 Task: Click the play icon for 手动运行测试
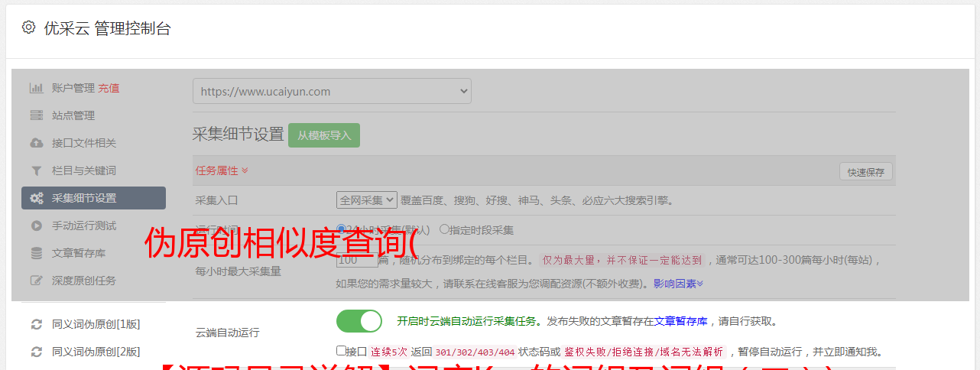[x=36, y=226]
